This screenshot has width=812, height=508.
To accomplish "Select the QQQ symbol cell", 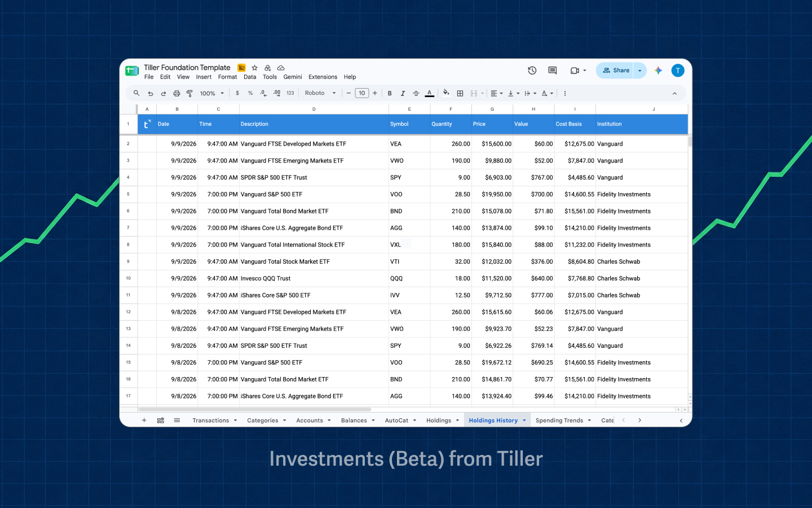I will point(409,278).
